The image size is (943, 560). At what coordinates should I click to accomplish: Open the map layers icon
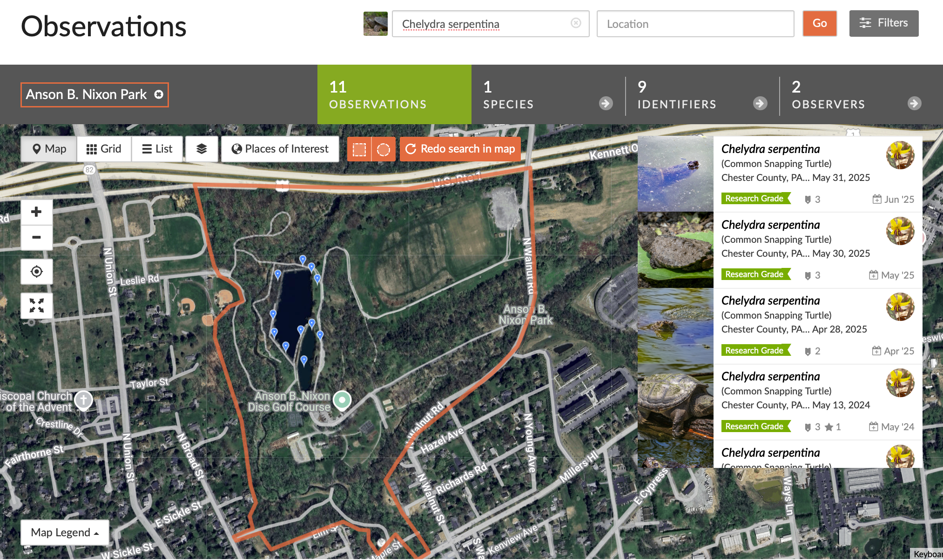pos(202,149)
